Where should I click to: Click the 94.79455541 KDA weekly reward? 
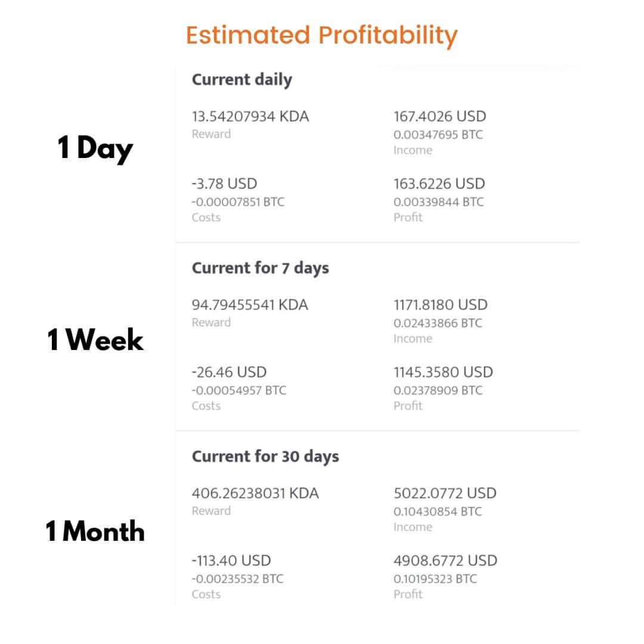tap(250, 305)
